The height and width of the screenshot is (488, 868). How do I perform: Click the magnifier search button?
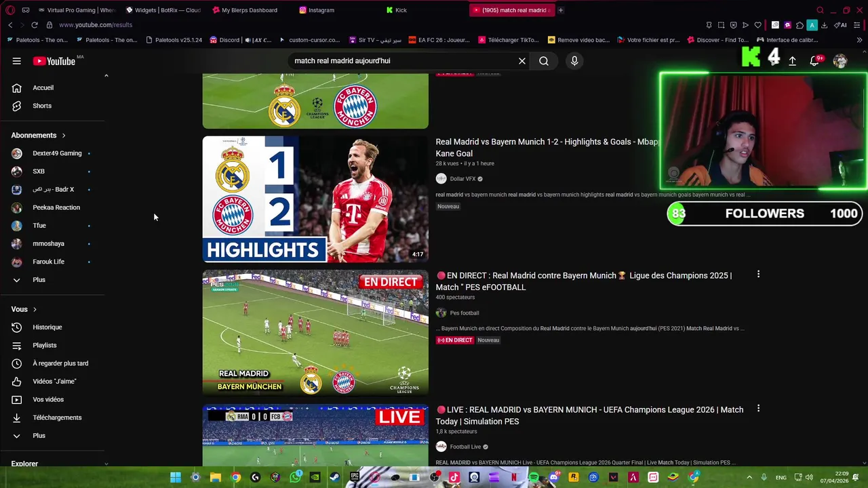[544, 61]
